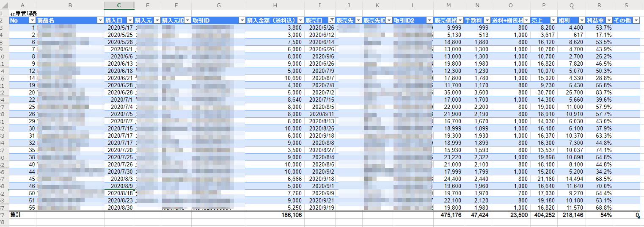The height and width of the screenshot is (227, 644).
Task: Open the No column filter dropdown
Action: 32,20
